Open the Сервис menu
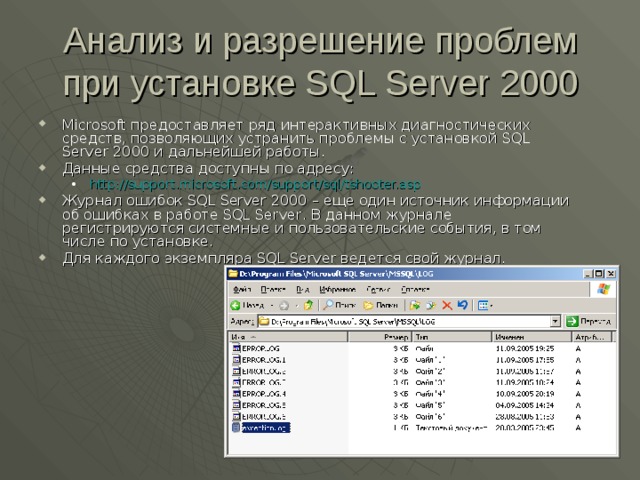 pos(378,289)
